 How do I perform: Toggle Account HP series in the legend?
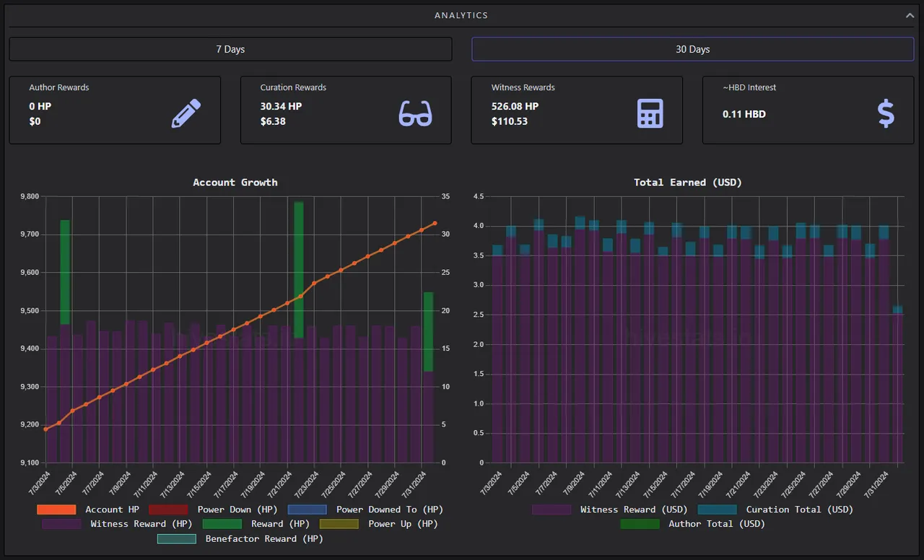click(88, 509)
